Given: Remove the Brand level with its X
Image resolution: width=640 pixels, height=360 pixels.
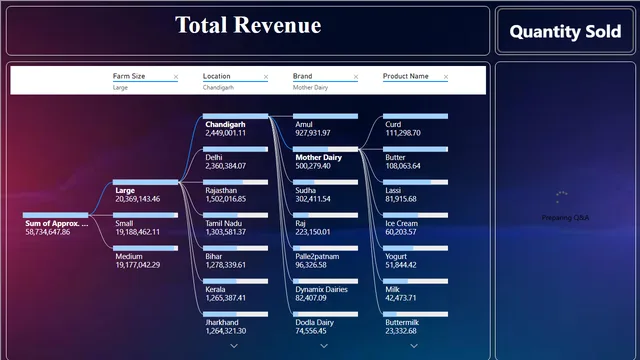Looking at the screenshot, I should pos(356,77).
